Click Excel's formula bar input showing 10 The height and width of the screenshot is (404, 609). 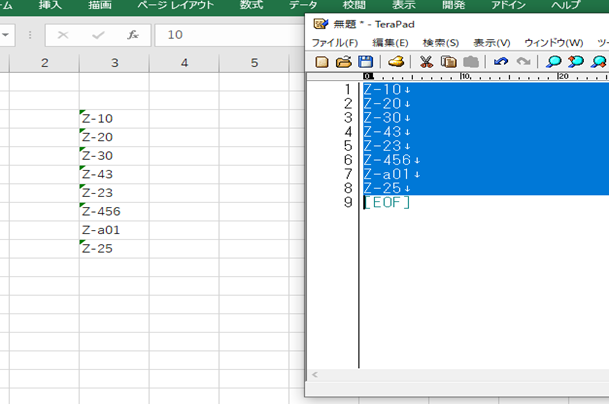coord(229,35)
